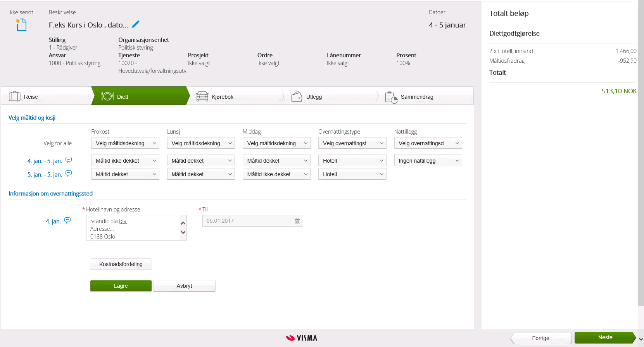Open Overnattingstype 'Velg for alle' dropdown

(x=352, y=143)
